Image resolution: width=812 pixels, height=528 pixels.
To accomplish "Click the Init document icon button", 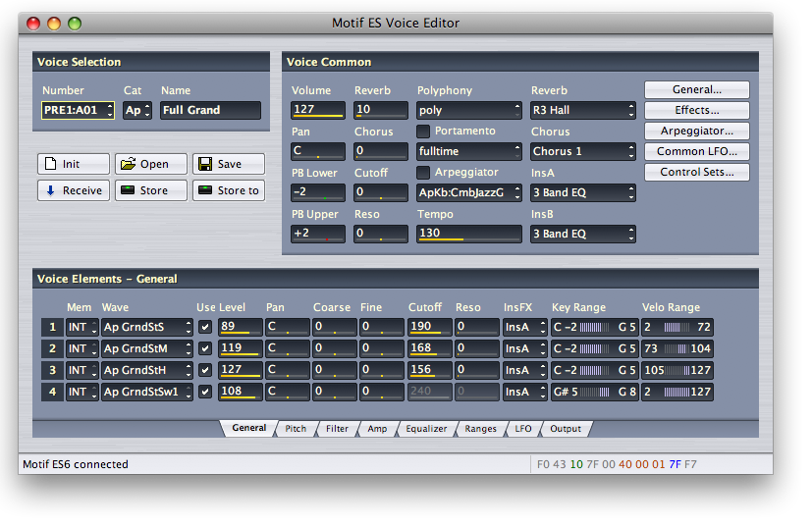I will [x=74, y=164].
